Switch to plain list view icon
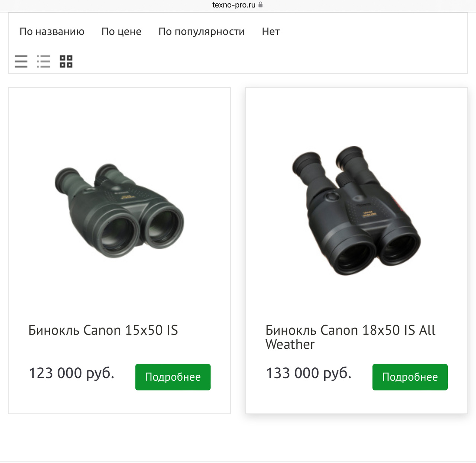The height and width of the screenshot is (463, 476). [21, 61]
